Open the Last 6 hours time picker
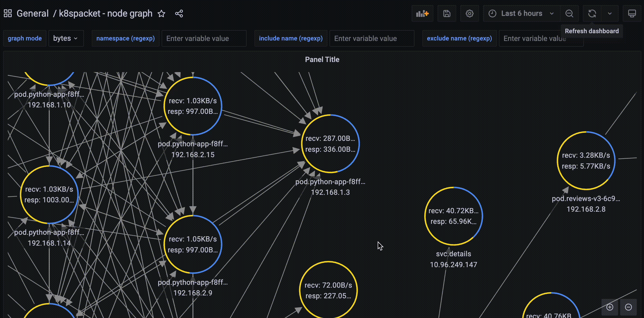 [x=521, y=13]
